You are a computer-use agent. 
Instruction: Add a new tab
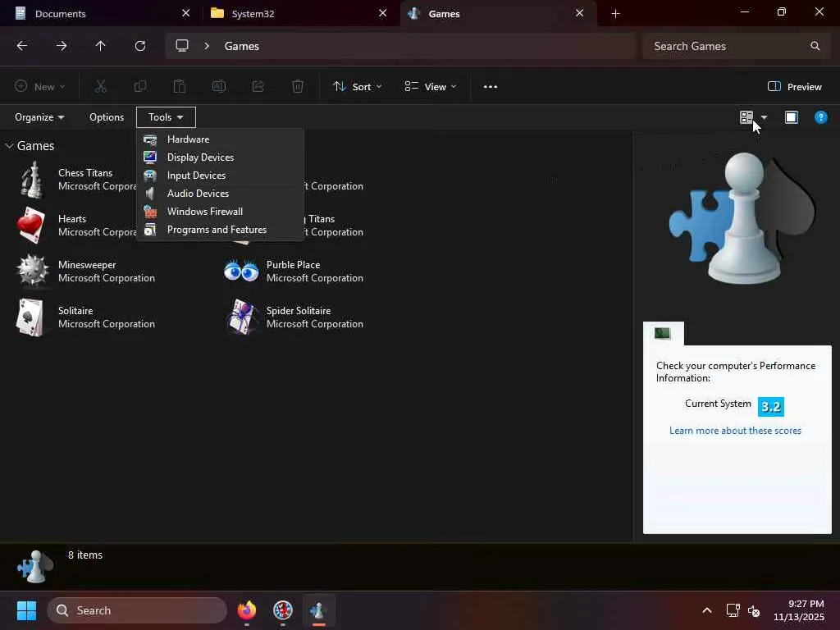tap(615, 14)
